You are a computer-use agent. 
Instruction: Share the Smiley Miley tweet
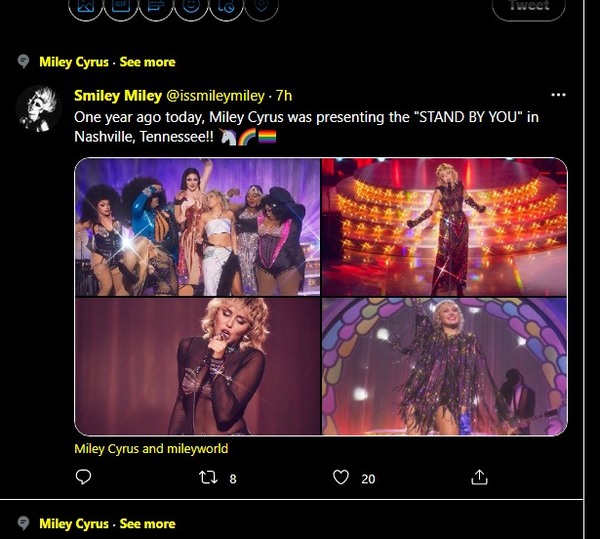click(480, 478)
